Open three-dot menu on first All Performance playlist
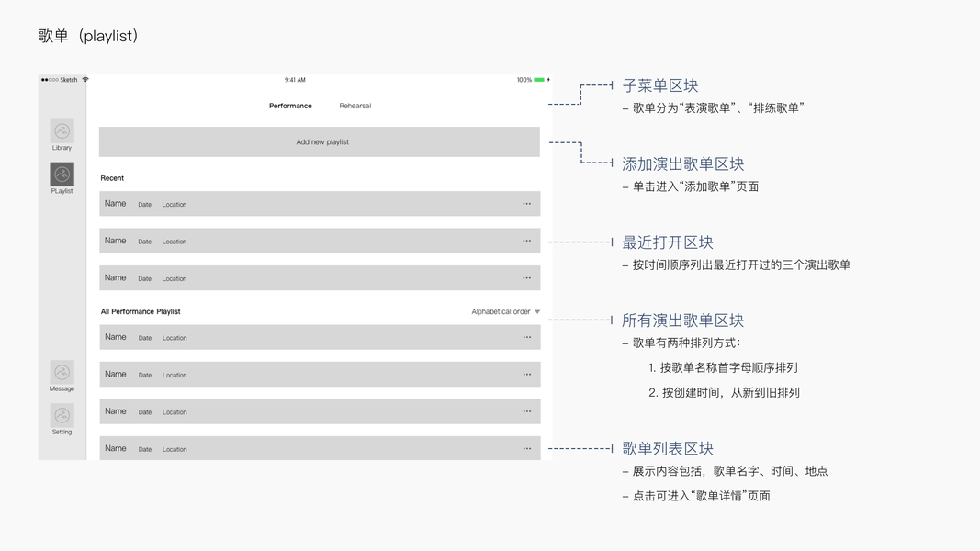Screen dimensions: 980x551 pos(527,337)
